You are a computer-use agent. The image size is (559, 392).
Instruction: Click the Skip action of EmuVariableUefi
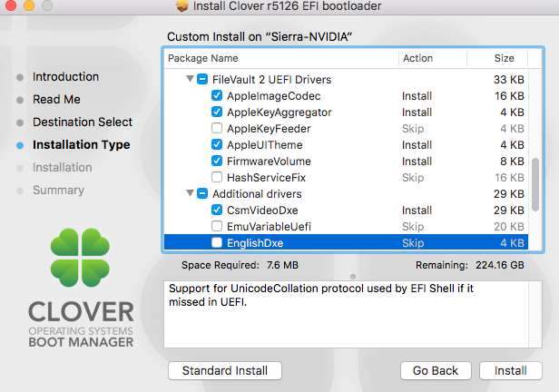click(413, 227)
